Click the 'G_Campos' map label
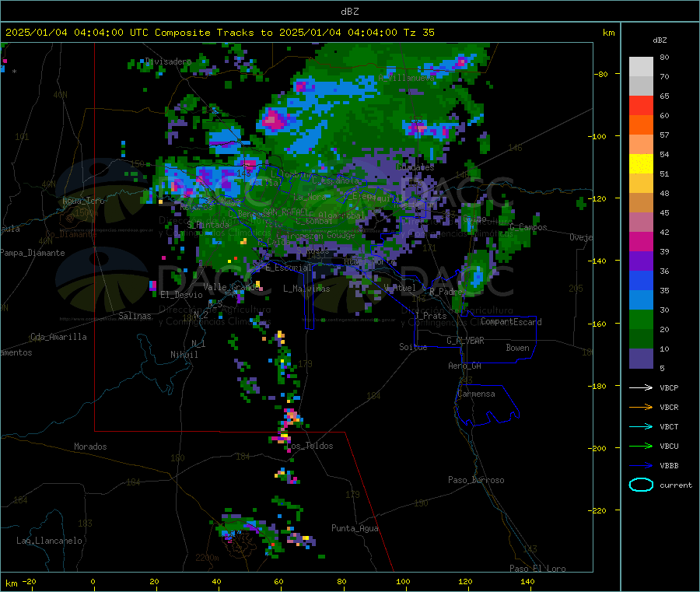The width and height of the screenshot is (700, 592). coord(528,227)
